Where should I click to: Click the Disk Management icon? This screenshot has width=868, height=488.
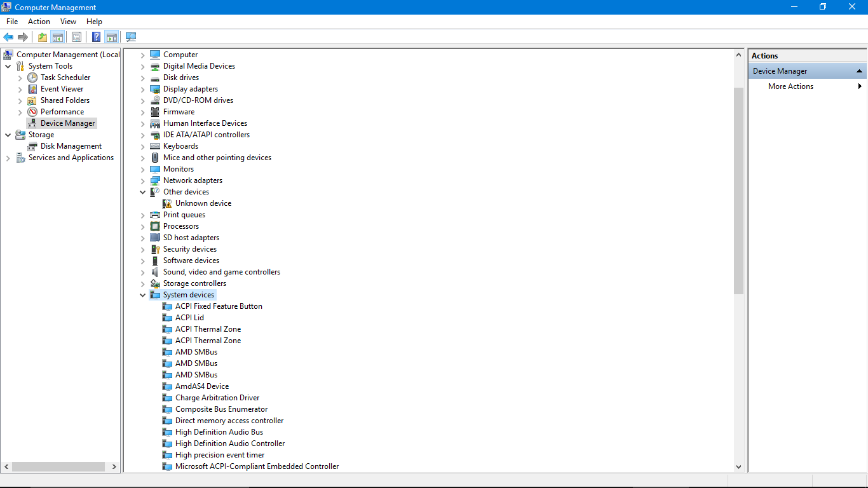[x=32, y=146]
